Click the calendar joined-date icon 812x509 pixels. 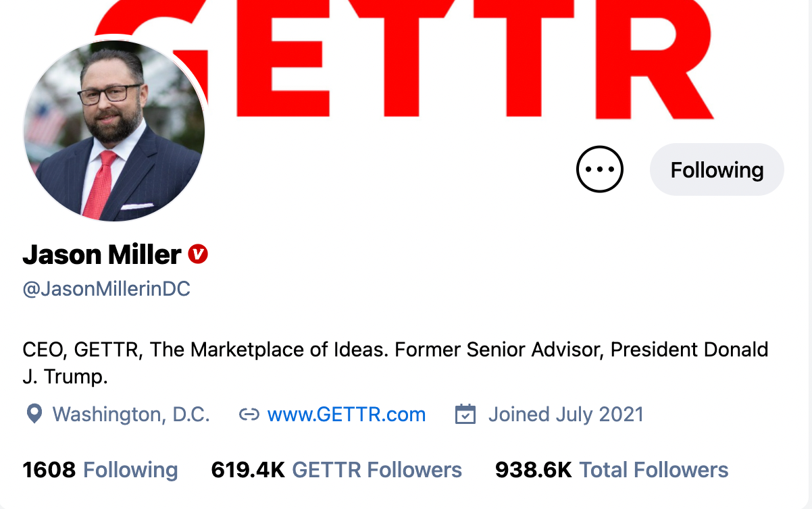pyautogui.click(x=465, y=414)
